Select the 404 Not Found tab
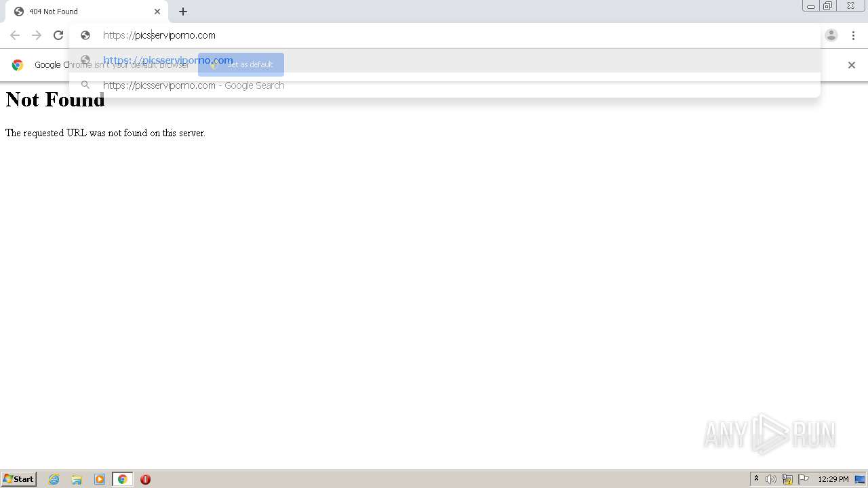 pyautogui.click(x=87, y=12)
